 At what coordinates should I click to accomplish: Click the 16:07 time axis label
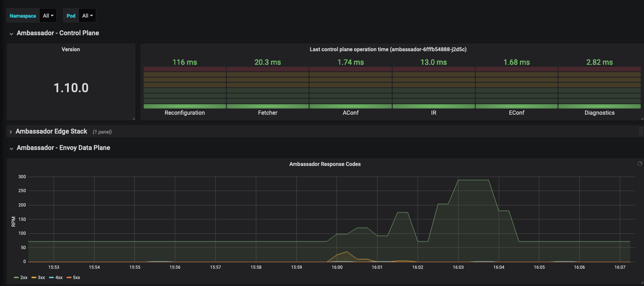tap(620, 267)
